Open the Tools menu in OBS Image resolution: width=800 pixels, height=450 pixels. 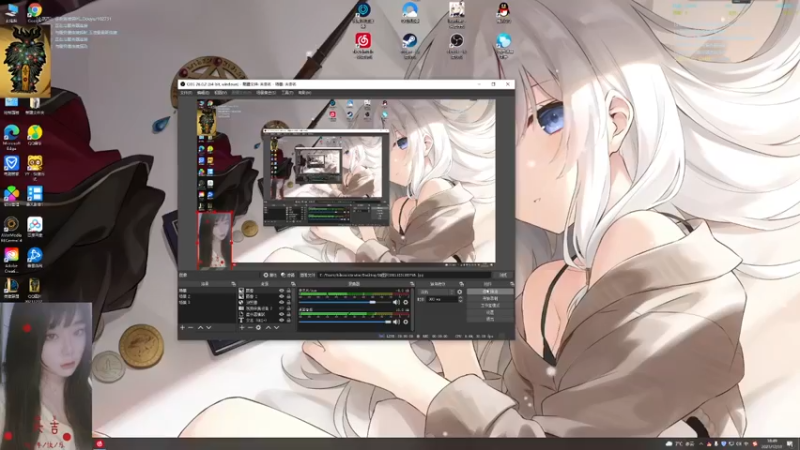pos(287,93)
